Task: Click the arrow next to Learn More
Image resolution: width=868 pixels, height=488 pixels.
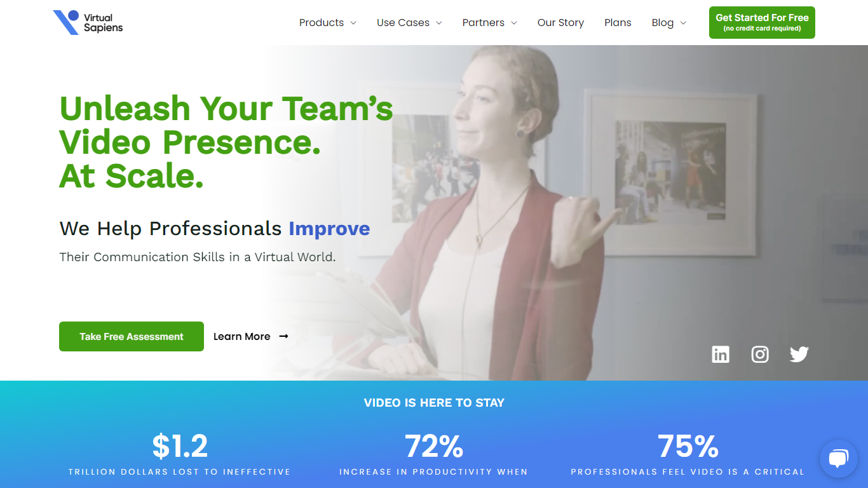Action: click(x=283, y=336)
